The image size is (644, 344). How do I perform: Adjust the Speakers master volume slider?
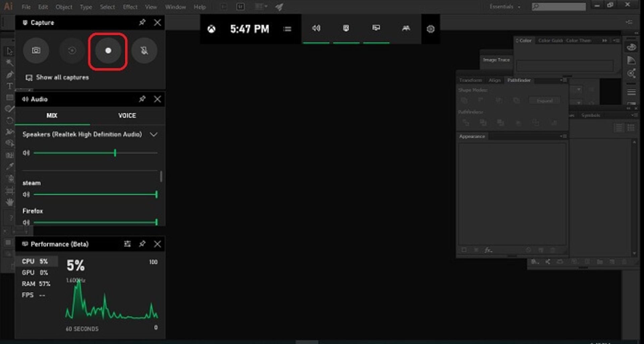coord(115,153)
